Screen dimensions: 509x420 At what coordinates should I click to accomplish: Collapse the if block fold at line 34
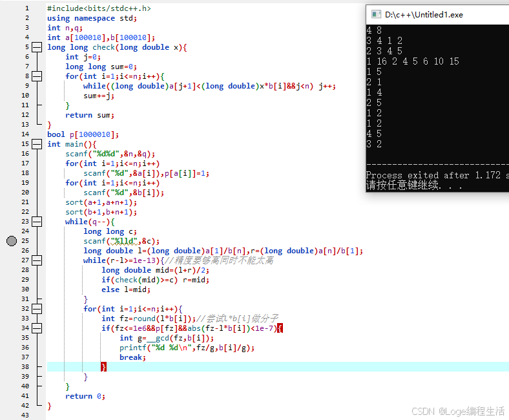coord(37,328)
